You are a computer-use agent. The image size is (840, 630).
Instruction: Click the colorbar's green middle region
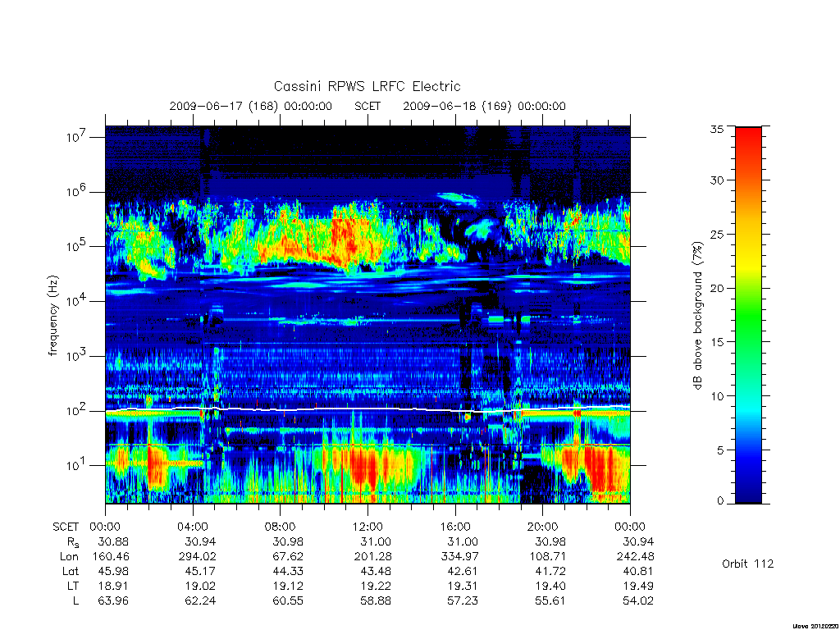(x=748, y=316)
